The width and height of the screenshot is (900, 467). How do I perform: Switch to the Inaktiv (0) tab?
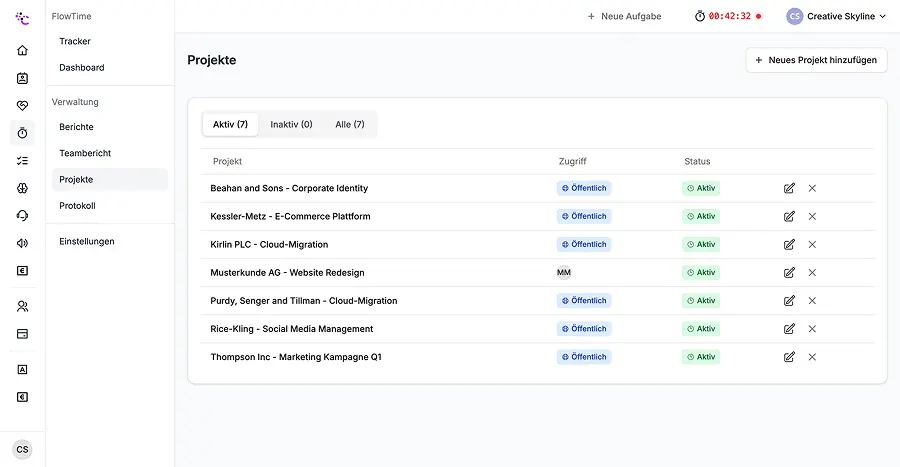(291, 124)
